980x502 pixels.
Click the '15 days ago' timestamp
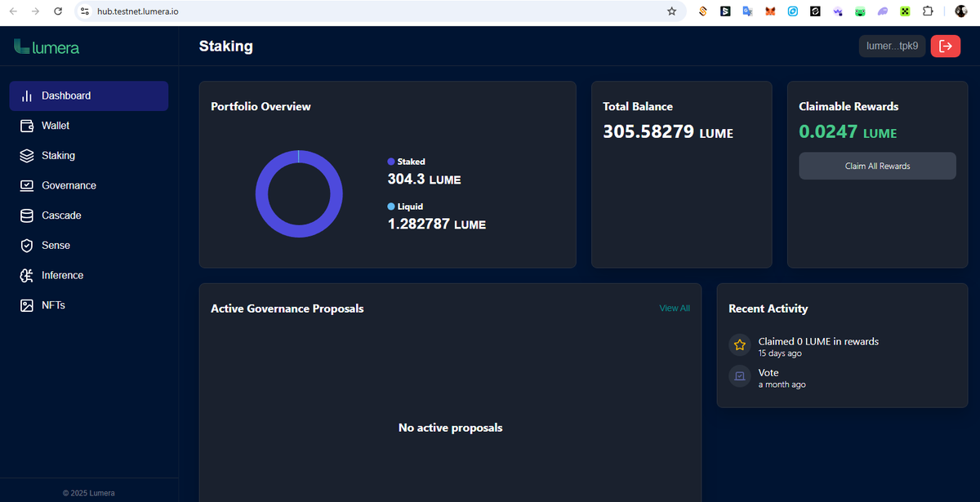click(780, 353)
